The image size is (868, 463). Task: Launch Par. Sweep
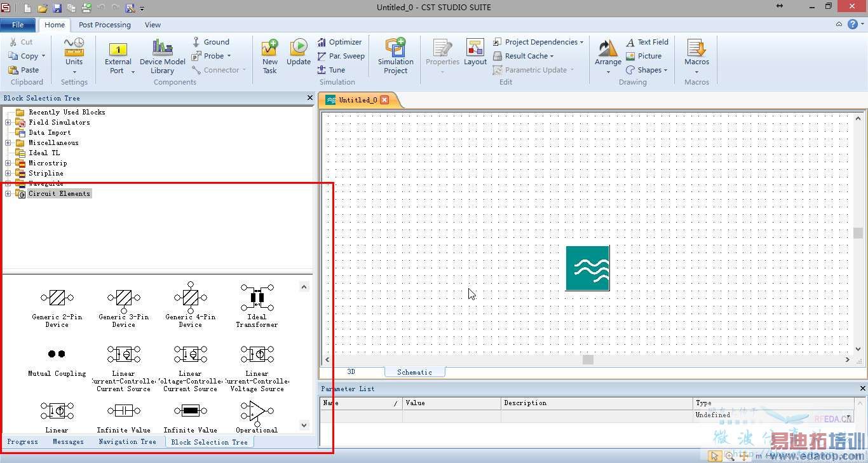tap(341, 56)
